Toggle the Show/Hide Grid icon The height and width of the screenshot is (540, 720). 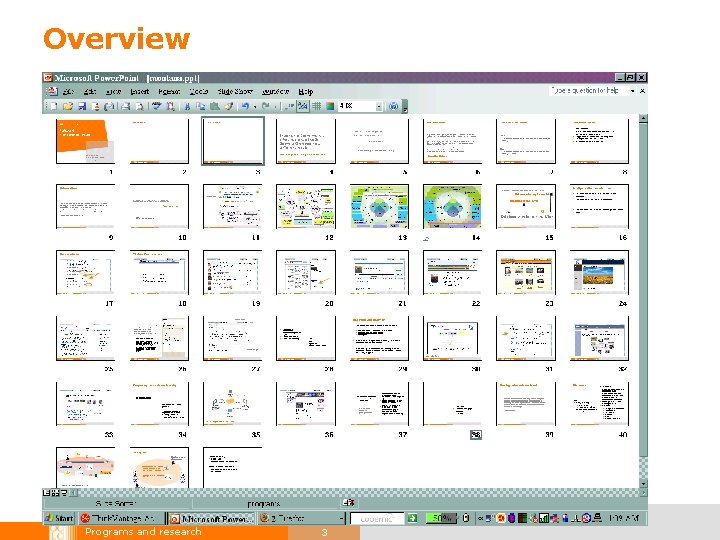coord(316,107)
